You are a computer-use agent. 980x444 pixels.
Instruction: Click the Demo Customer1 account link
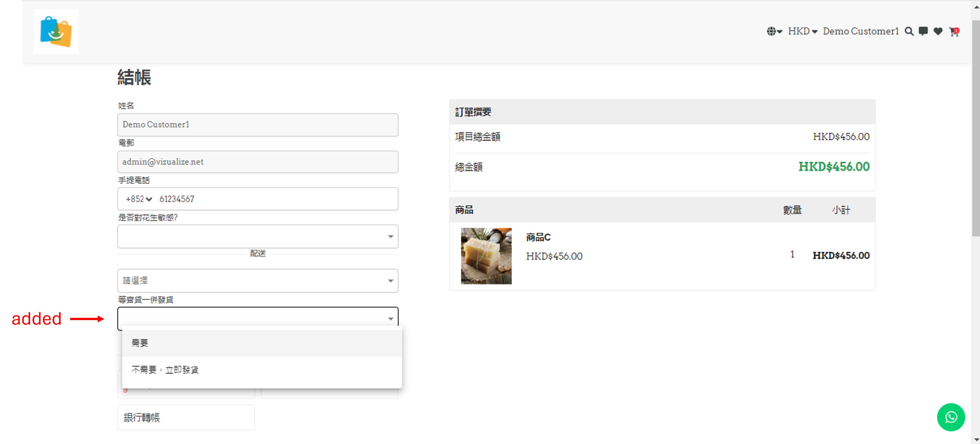860,31
